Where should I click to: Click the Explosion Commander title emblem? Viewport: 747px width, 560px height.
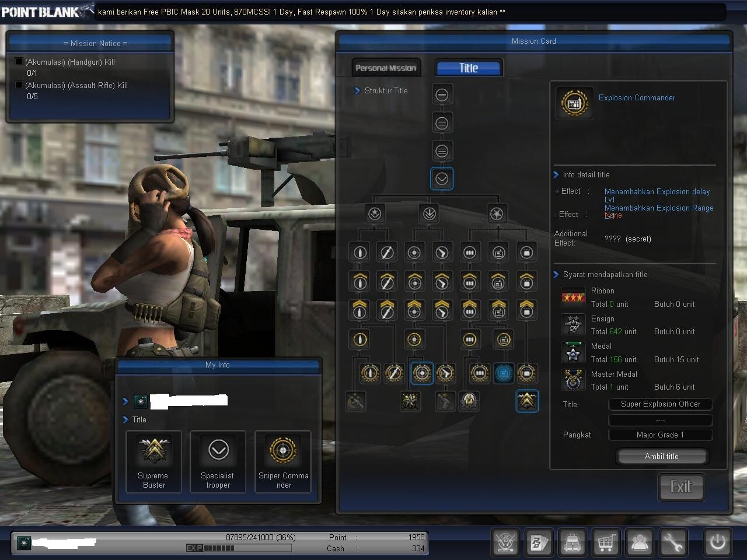pyautogui.click(x=574, y=104)
